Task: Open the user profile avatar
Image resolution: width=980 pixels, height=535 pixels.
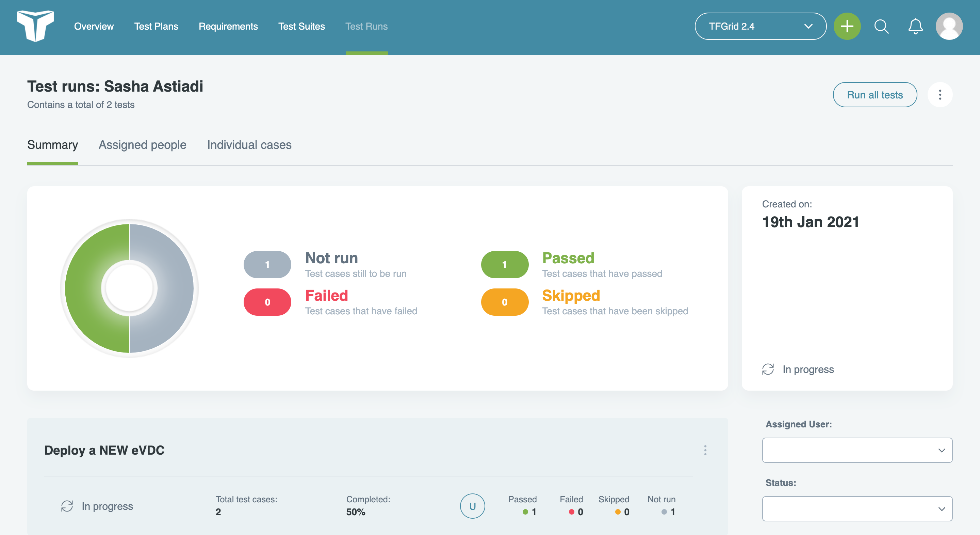Action: click(949, 26)
